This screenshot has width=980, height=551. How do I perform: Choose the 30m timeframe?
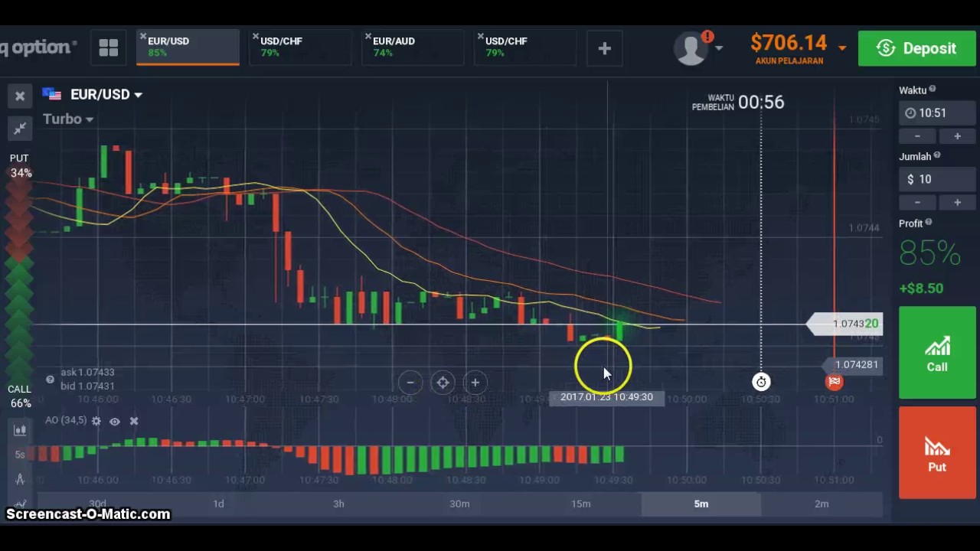459,504
